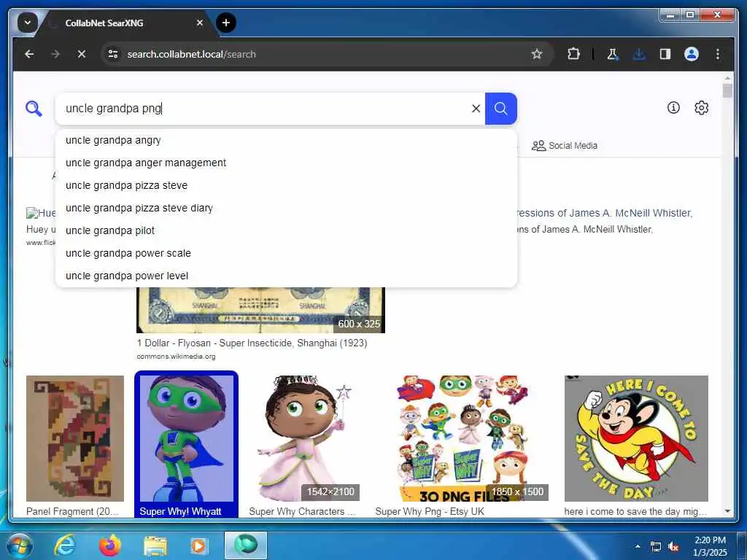Open Windows Start menu
This screenshot has width=747, height=560.
20,545
